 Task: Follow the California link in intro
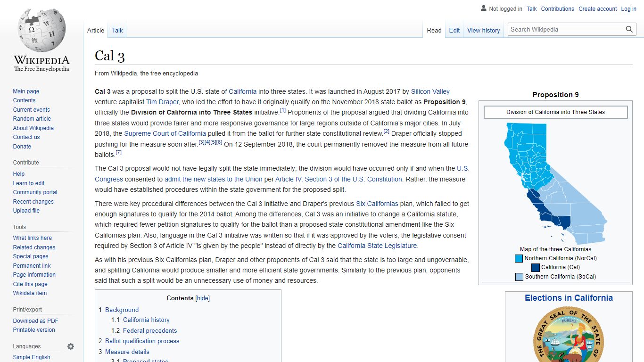[x=243, y=91]
